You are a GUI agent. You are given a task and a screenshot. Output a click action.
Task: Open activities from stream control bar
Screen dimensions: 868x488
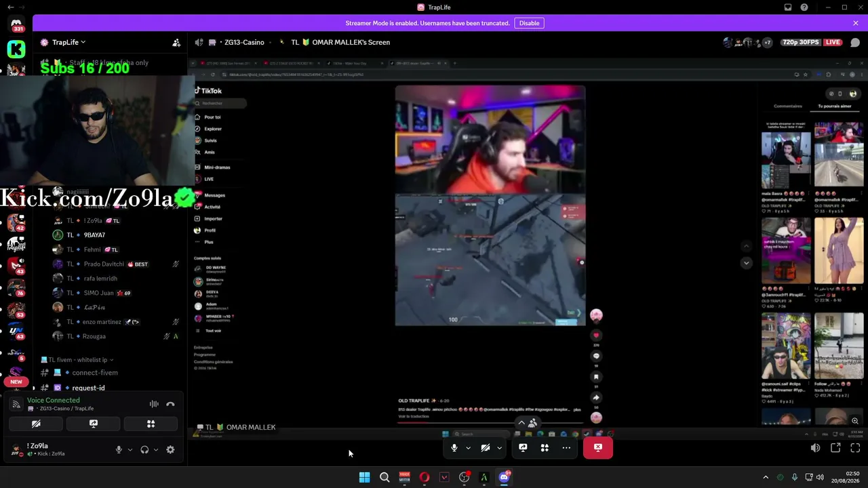545,447
